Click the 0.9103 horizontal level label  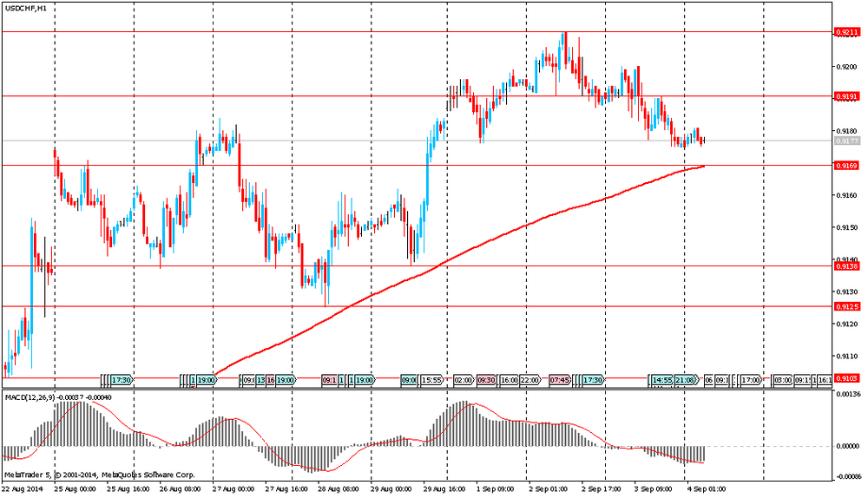[x=847, y=378]
